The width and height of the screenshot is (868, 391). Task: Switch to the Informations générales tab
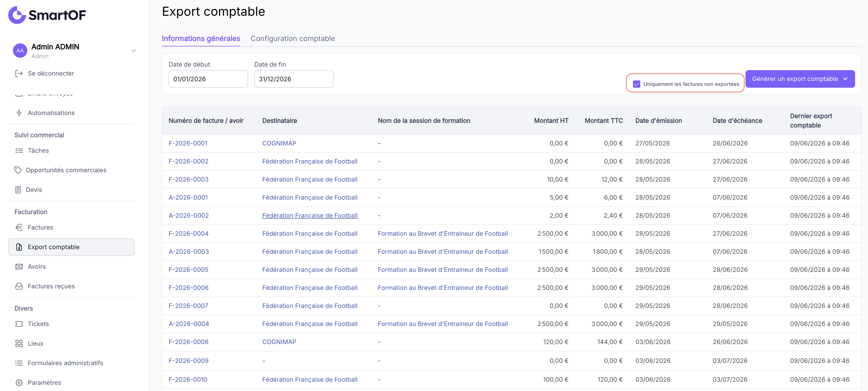[201, 38]
